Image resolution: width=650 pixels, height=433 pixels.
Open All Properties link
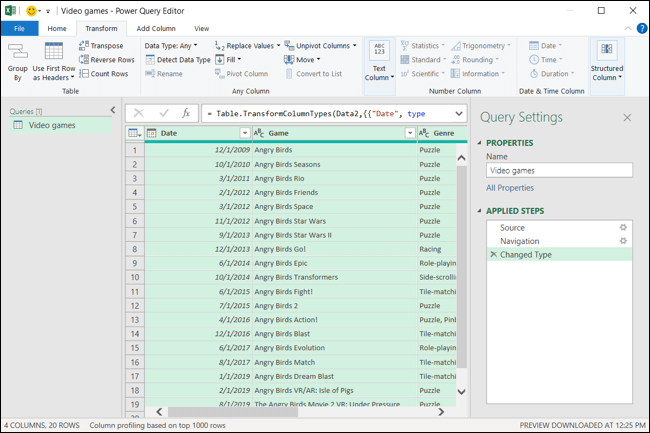point(510,188)
